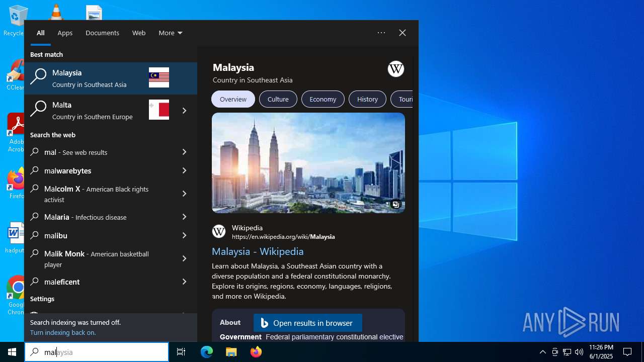Expand the Malta result arrow
The height and width of the screenshot is (362, 644).
point(184,111)
